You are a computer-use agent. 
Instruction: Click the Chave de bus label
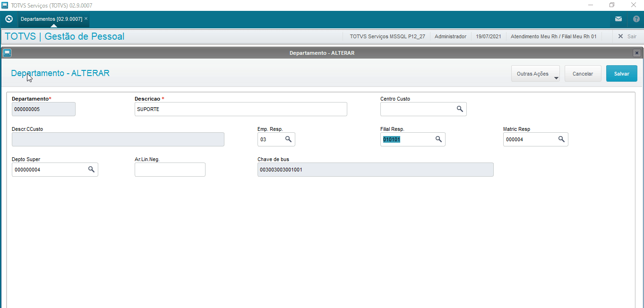click(x=273, y=159)
